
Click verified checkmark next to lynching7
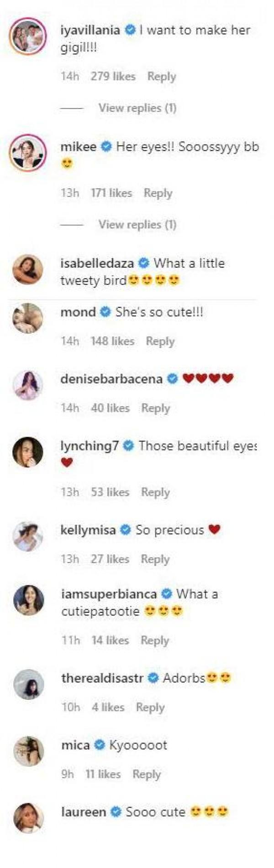click(129, 446)
